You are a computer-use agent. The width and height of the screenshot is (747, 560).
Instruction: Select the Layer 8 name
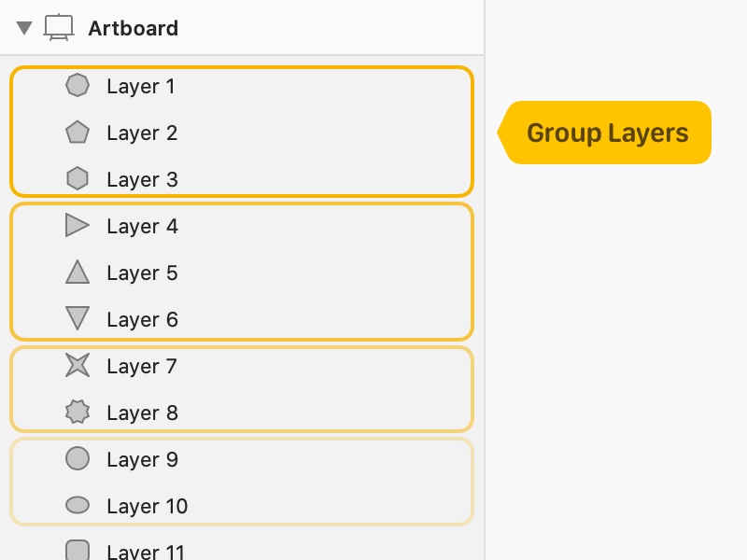(x=143, y=413)
